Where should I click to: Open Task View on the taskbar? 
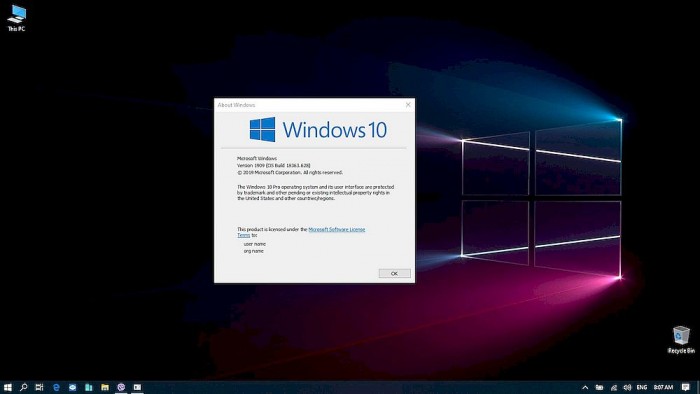point(39,387)
